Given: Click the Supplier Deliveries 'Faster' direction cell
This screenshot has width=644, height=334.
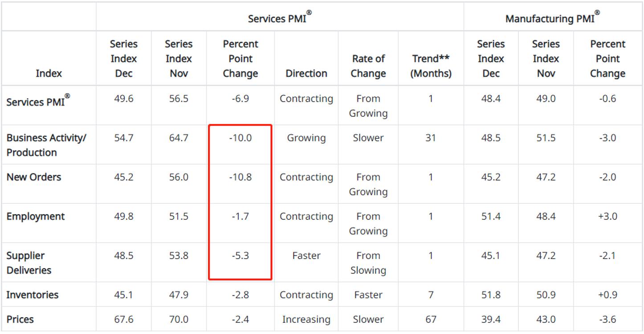Looking at the screenshot, I should 306,256.
